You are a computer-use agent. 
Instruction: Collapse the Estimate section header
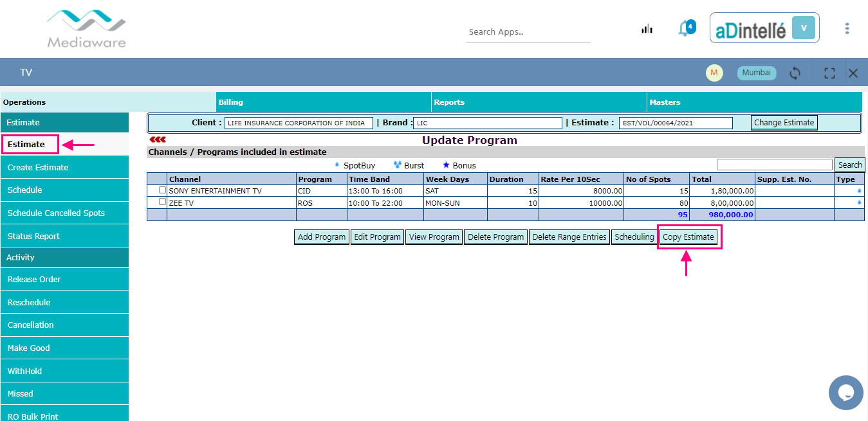coord(64,122)
